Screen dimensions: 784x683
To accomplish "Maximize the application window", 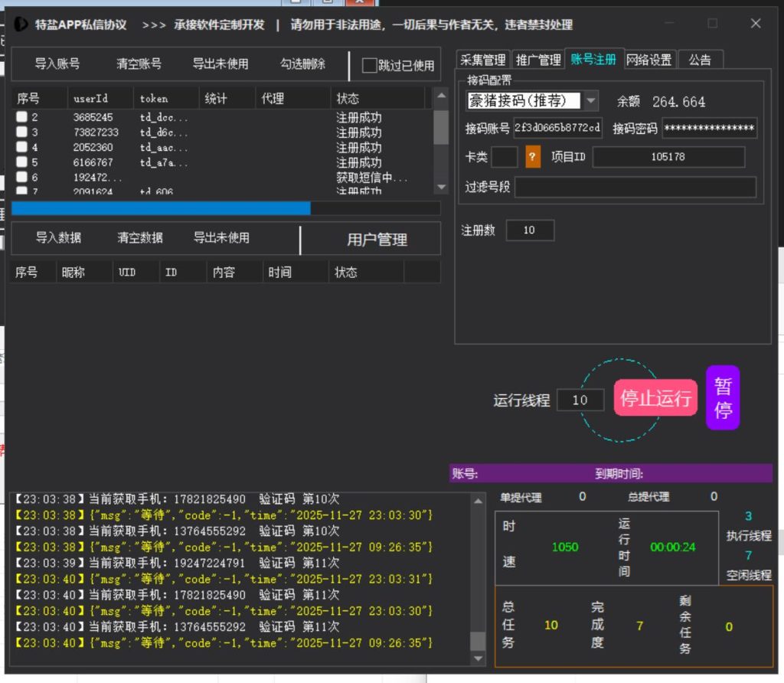I will 712,24.
